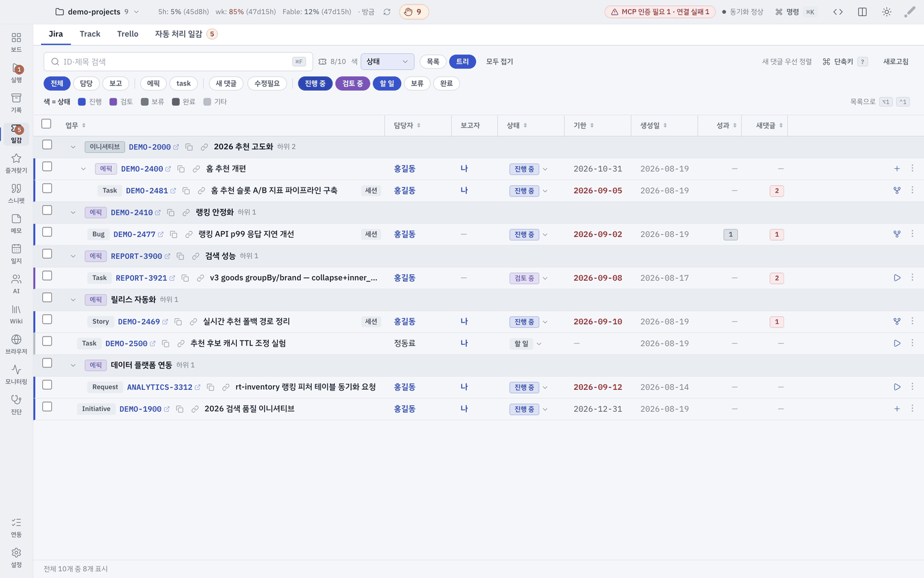Add a child issue to DEMO-2400
Image resolution: width=924 pixels, height=578 pixels.
click(897, 169)
